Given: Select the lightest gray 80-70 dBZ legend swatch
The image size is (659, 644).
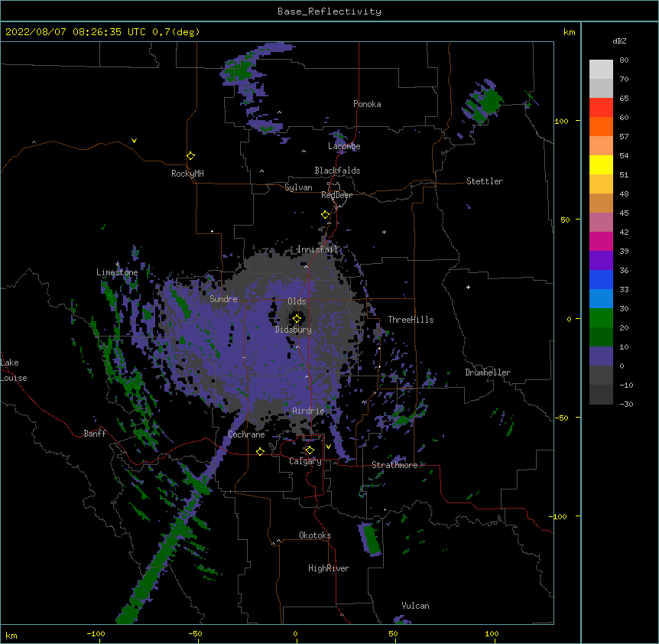Looking at the screenshot, I should [x=601, y=69].
